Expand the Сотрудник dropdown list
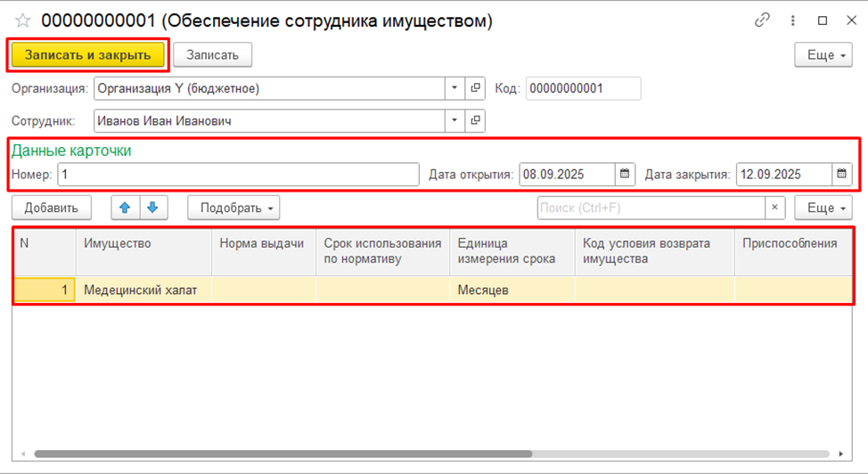 tap(454, 120)
